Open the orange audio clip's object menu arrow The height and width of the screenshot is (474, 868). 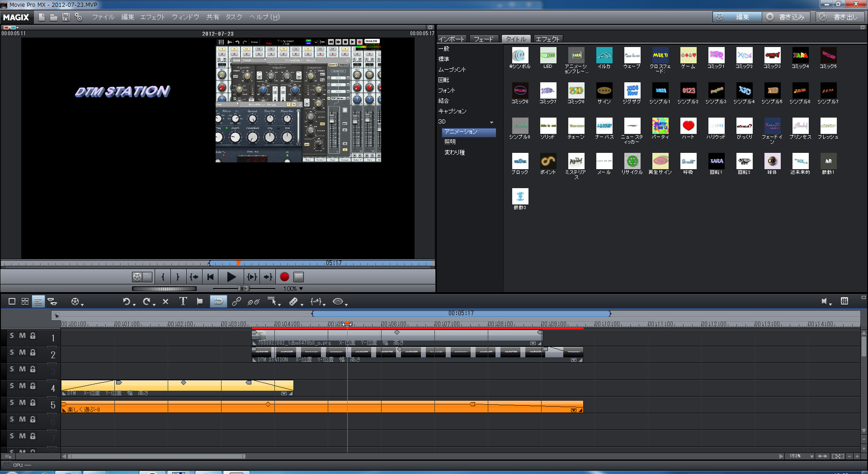(574, 410)
